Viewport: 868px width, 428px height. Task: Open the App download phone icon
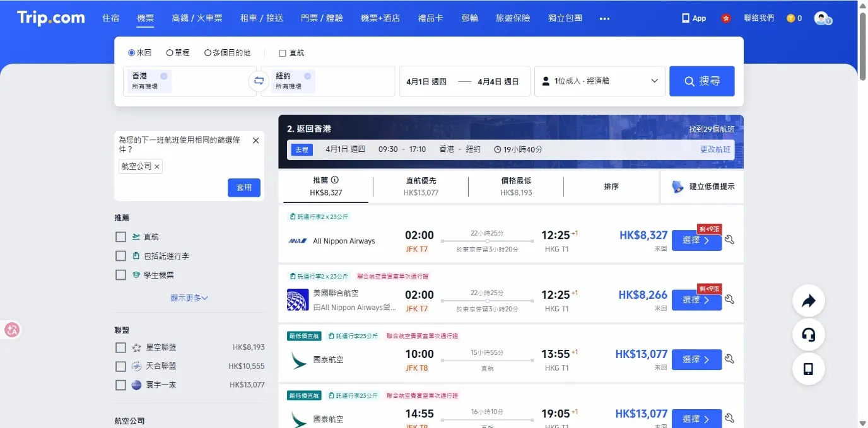pos(686,18)
